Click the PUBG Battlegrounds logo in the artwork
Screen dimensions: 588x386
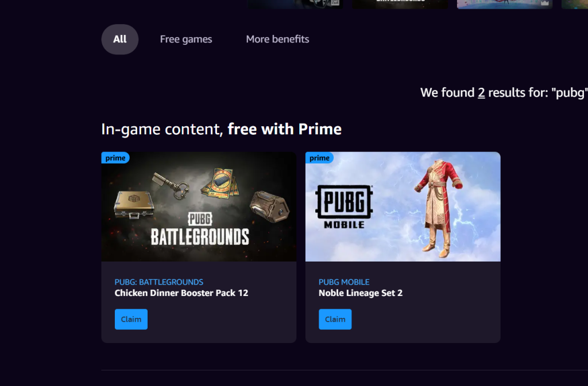tap(200, 229)
